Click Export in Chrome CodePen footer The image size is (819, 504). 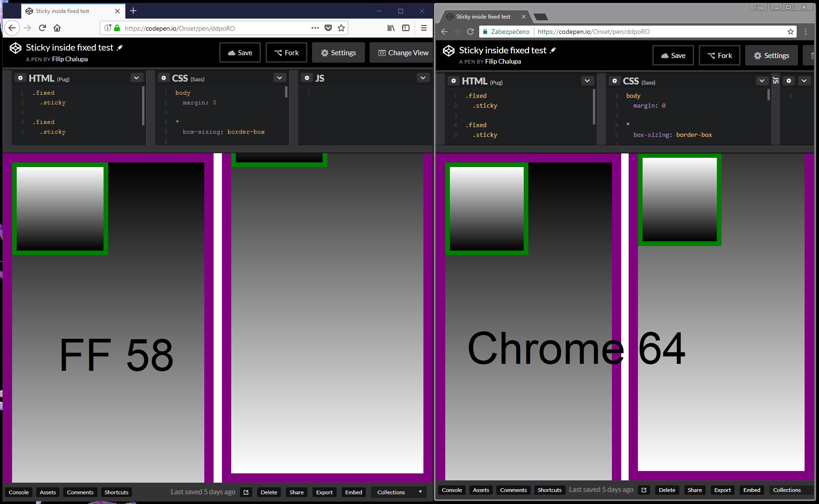point(722,490)
